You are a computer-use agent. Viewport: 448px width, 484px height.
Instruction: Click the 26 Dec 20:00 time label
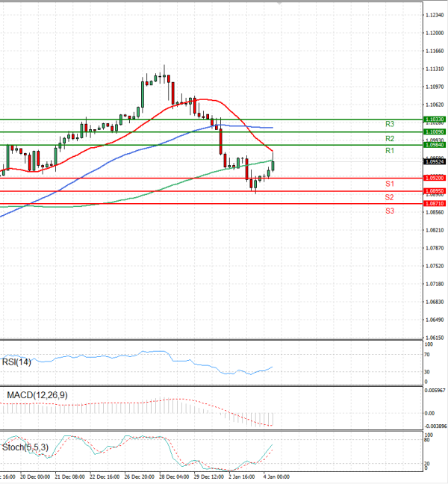point(139,477)
